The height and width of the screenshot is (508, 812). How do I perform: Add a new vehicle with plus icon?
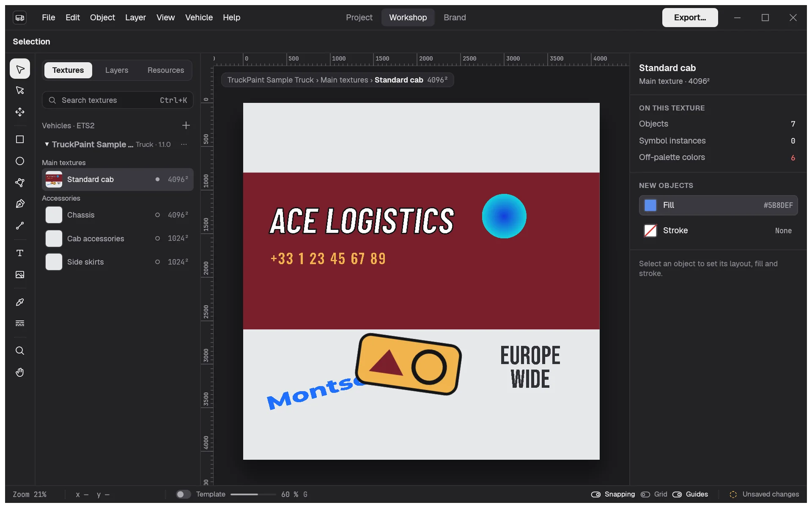pos(186,125)
